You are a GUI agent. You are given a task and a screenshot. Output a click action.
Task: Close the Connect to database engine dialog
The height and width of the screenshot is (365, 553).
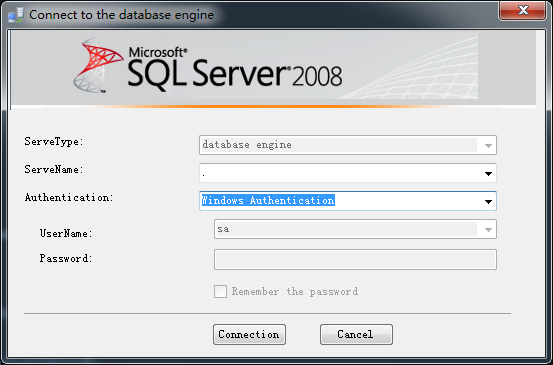pos(523,11)
